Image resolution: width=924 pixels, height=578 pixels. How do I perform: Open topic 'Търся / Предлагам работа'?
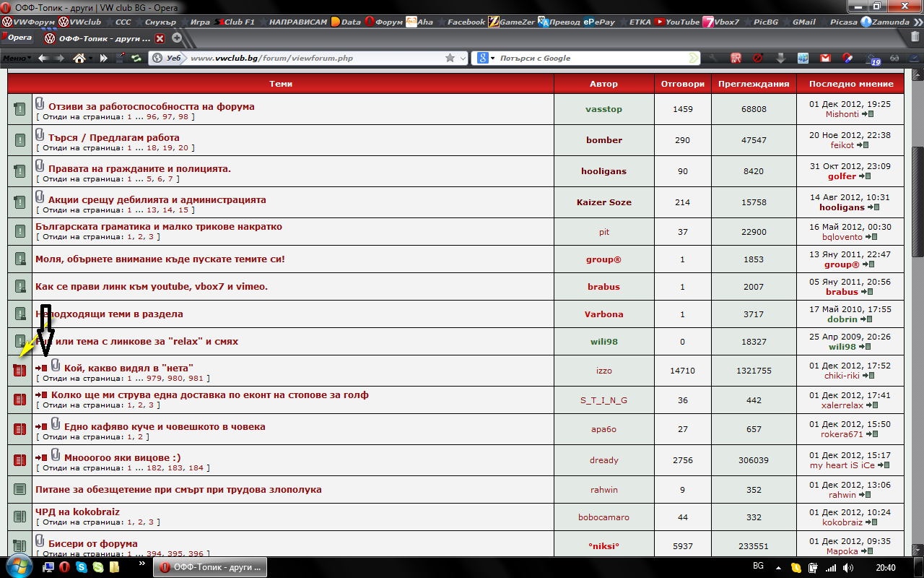click(x=114, y=137)
